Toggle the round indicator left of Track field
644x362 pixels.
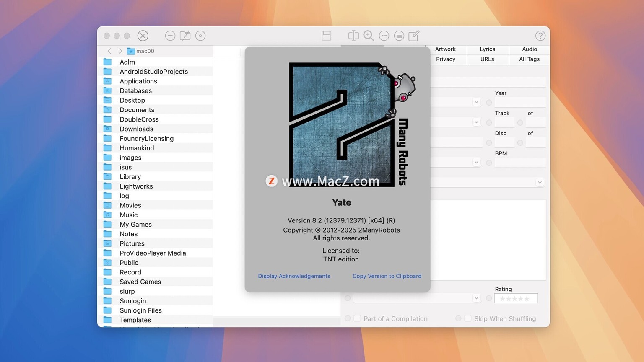[489, 123]
